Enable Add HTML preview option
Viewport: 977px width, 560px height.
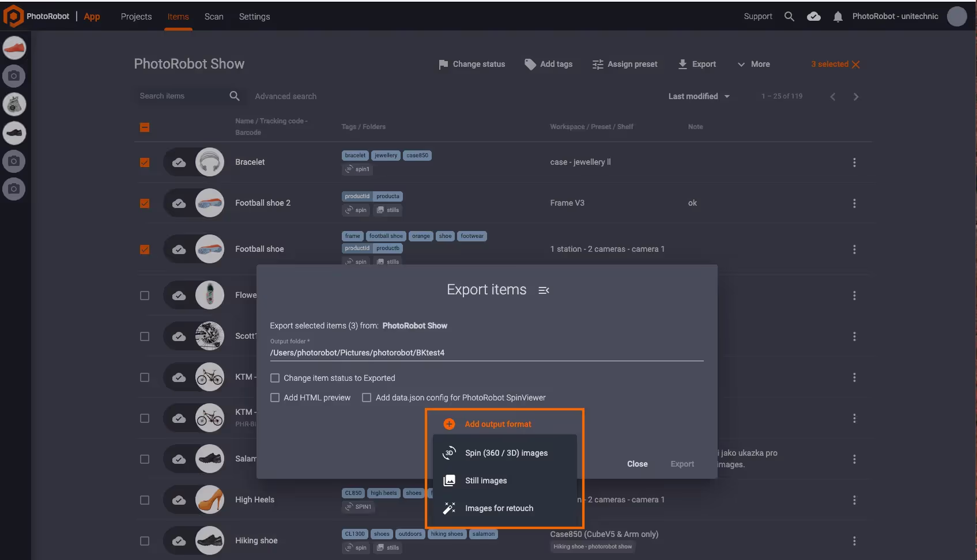point(275,398)
